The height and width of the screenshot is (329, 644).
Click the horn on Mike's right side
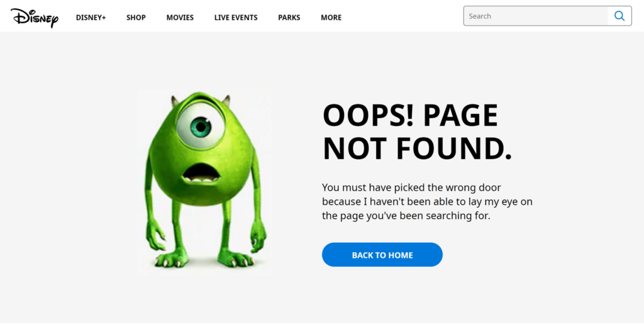point(226,101)
